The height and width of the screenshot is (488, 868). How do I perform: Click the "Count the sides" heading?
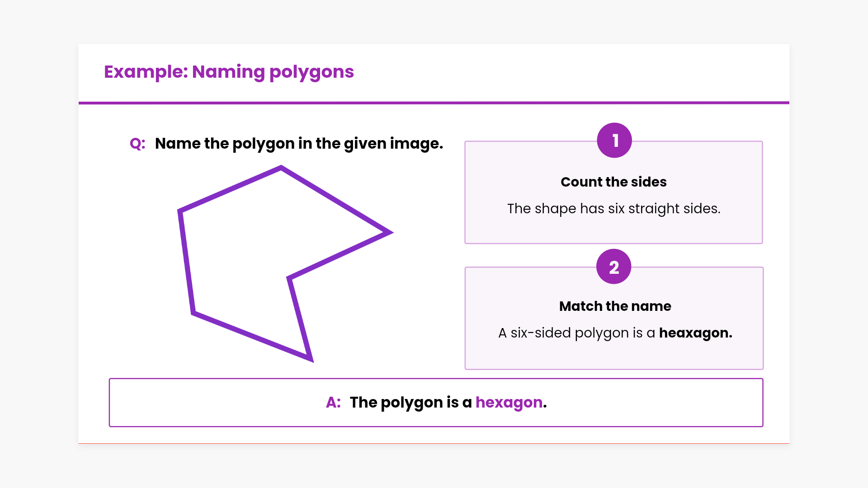pyautogui.click(x=613, y=182)
